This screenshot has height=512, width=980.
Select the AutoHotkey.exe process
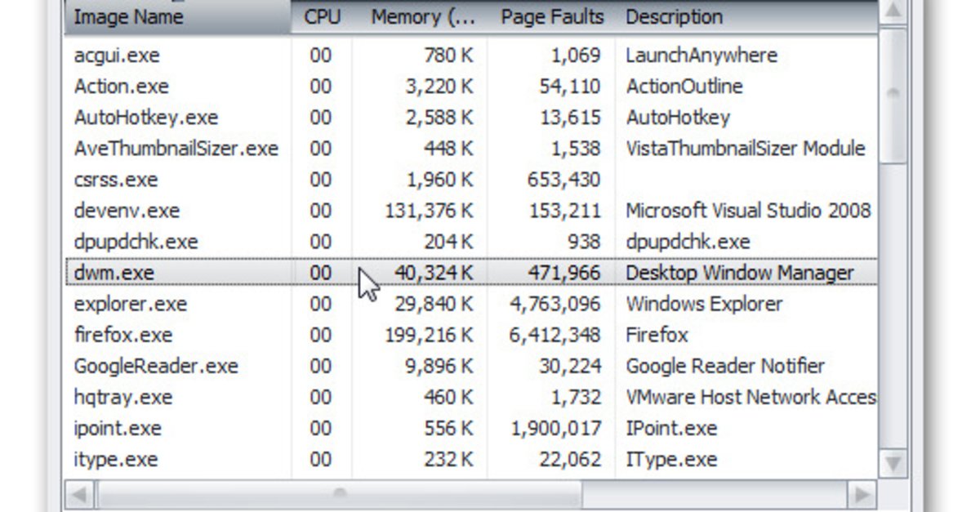[x=146, y=118]
